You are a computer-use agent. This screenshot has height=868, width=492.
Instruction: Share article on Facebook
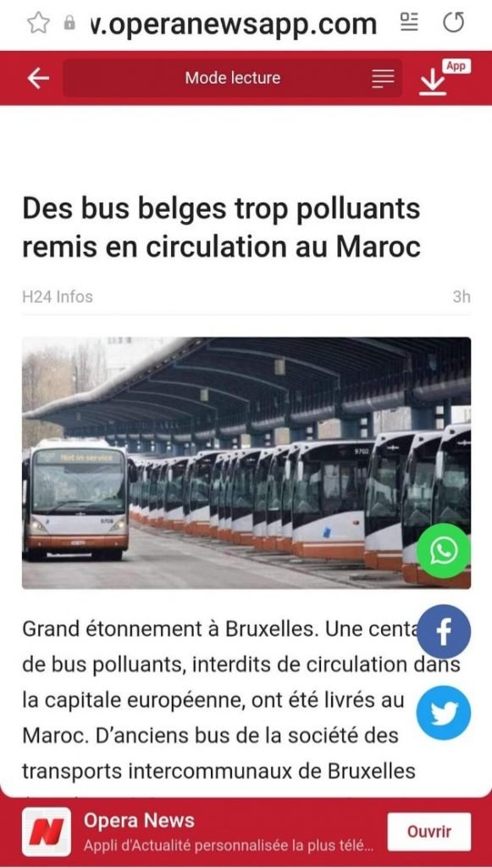(444, 632)
